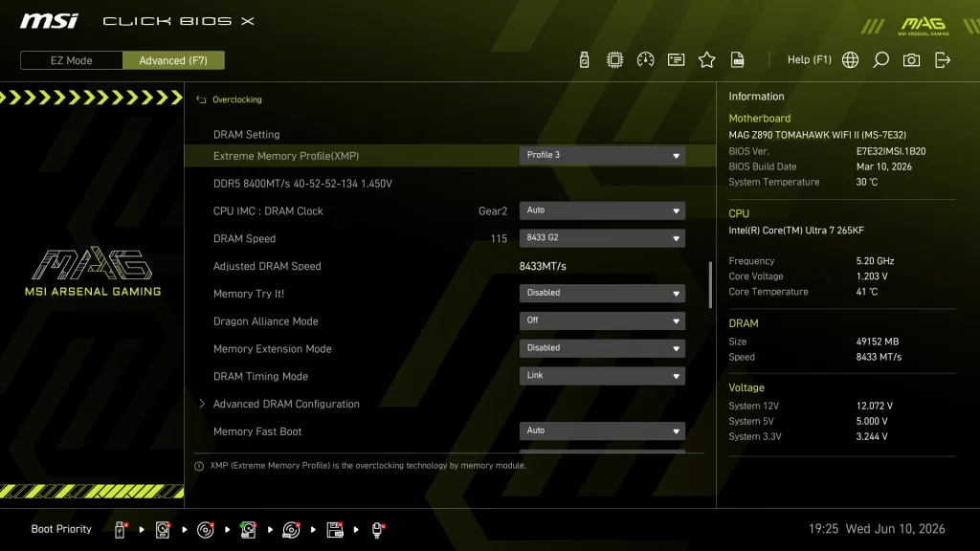Click the Gear2 indicator text
980x551 pixels.
click(x=493, y=211)
